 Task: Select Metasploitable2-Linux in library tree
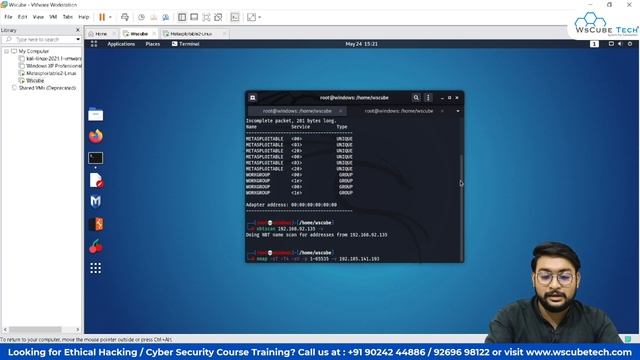[48, 73]
